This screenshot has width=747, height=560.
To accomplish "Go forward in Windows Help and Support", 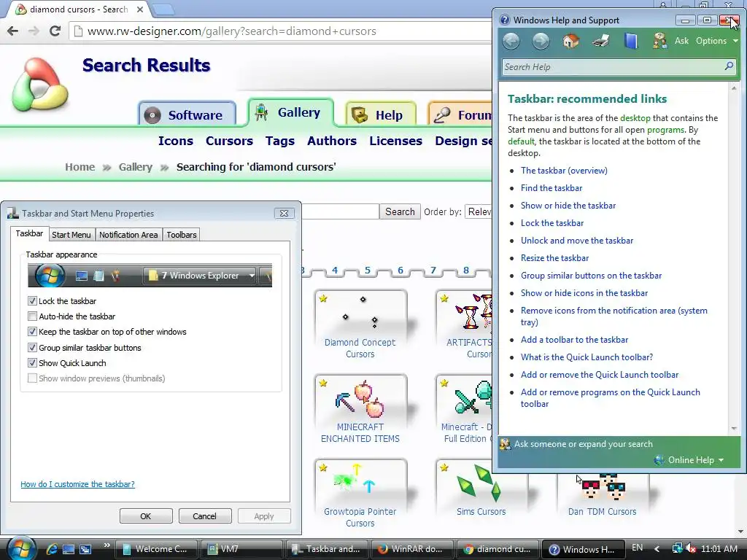I will pyautogui.click(x=541, y=41).
